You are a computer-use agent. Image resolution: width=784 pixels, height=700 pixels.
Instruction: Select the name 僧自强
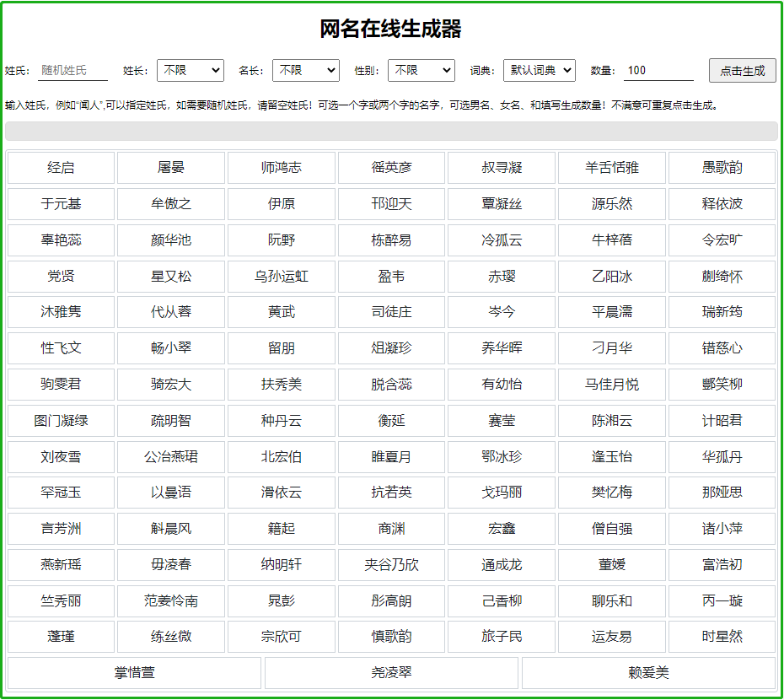point(612,529)
